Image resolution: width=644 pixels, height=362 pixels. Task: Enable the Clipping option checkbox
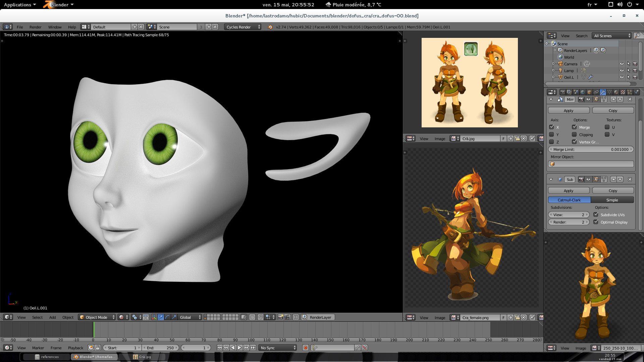(x=574, y=134)
